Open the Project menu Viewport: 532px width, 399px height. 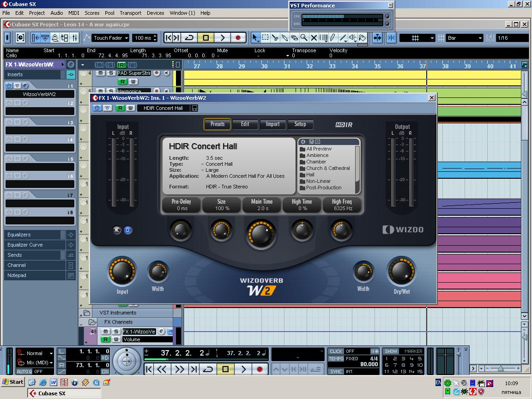[37, 13]
